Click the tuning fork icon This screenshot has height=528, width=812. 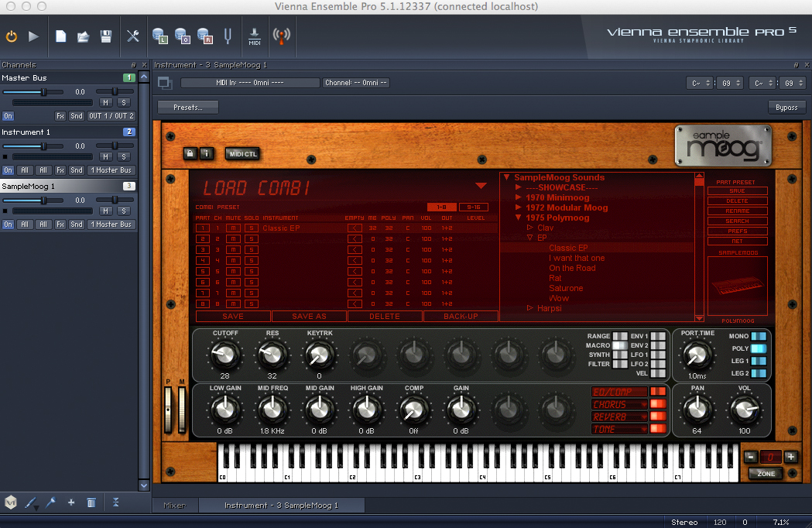coord(228,36)
